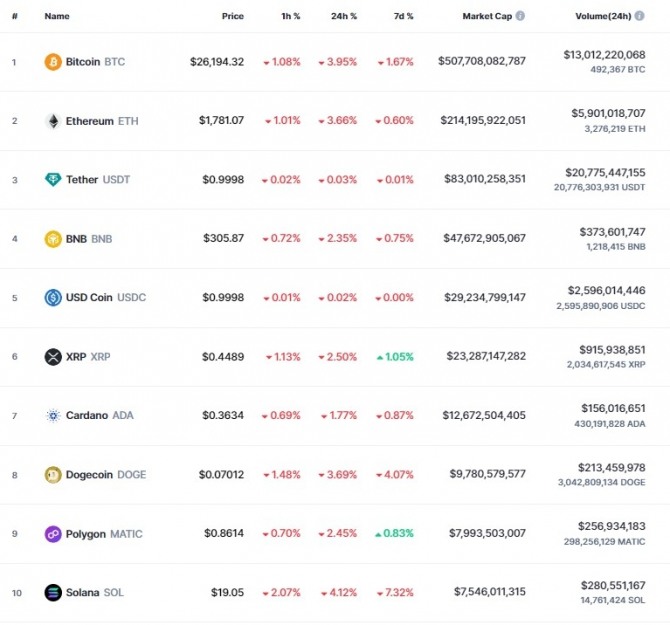This screenshot has width=670, height=625.
Task: Click Ethereum 24h volume $5,901,018,707
Action: (x=608, y=114)
